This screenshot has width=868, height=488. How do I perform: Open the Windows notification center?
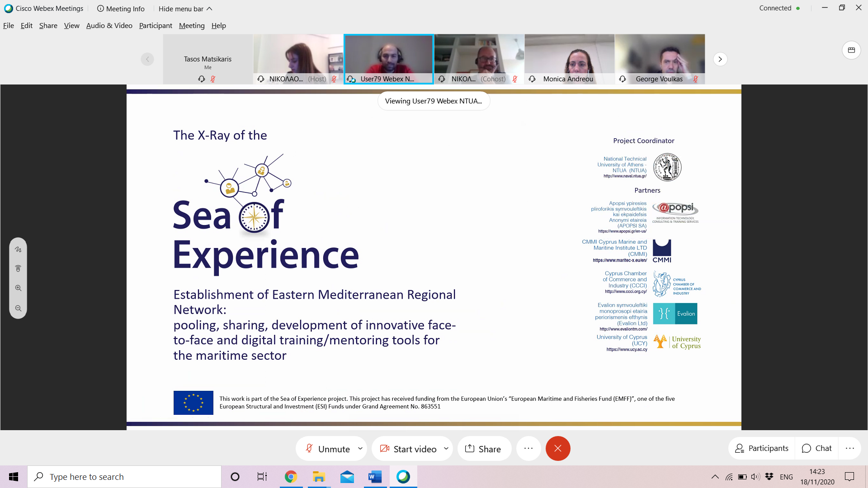point(850,477)
